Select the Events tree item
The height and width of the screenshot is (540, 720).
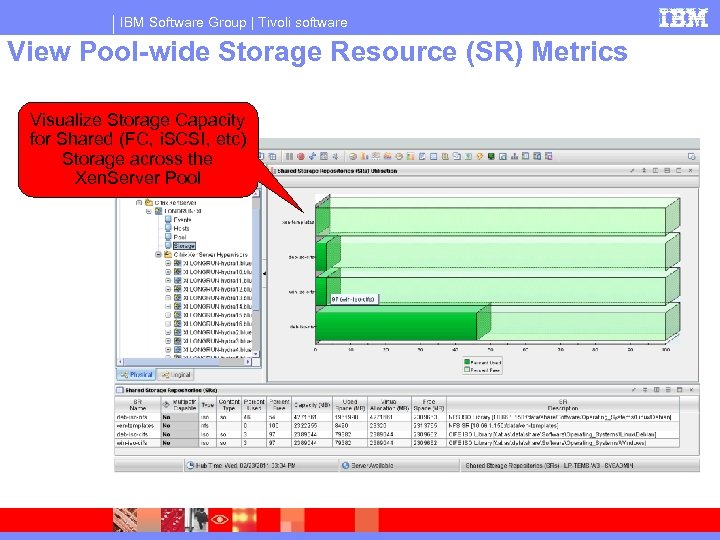pos(182,219)
